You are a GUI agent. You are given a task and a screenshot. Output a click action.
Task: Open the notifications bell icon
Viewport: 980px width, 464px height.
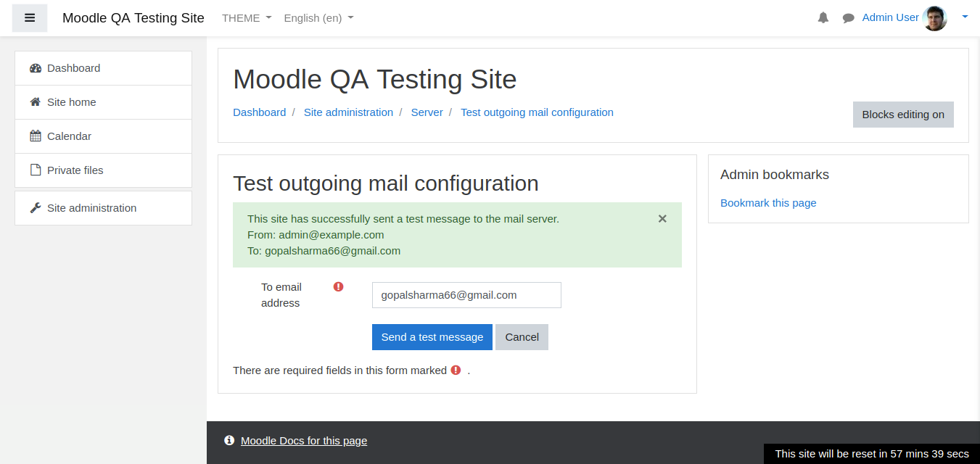tap(823, 18)
